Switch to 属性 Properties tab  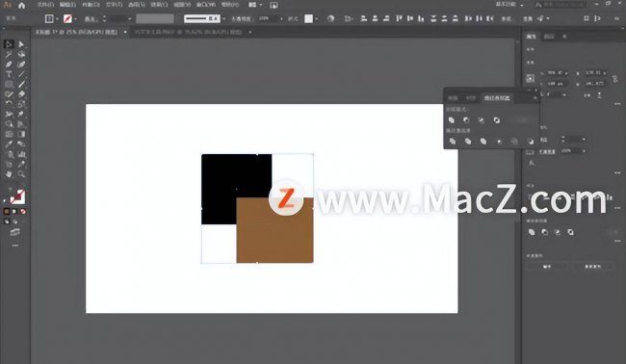531,37
